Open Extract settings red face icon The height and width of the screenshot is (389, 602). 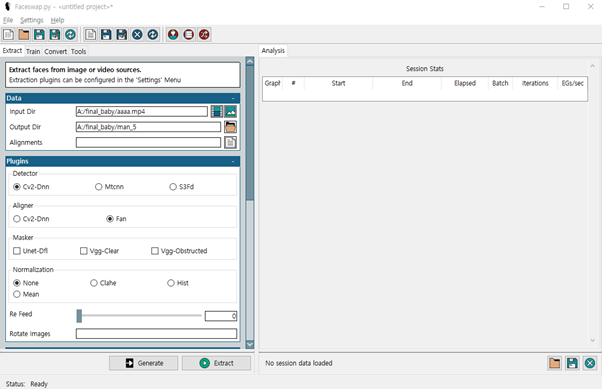(x=173, y=35)
